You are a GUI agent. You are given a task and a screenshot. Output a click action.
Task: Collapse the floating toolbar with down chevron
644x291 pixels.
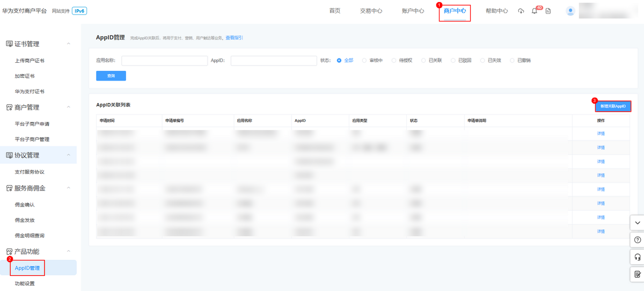637,222
